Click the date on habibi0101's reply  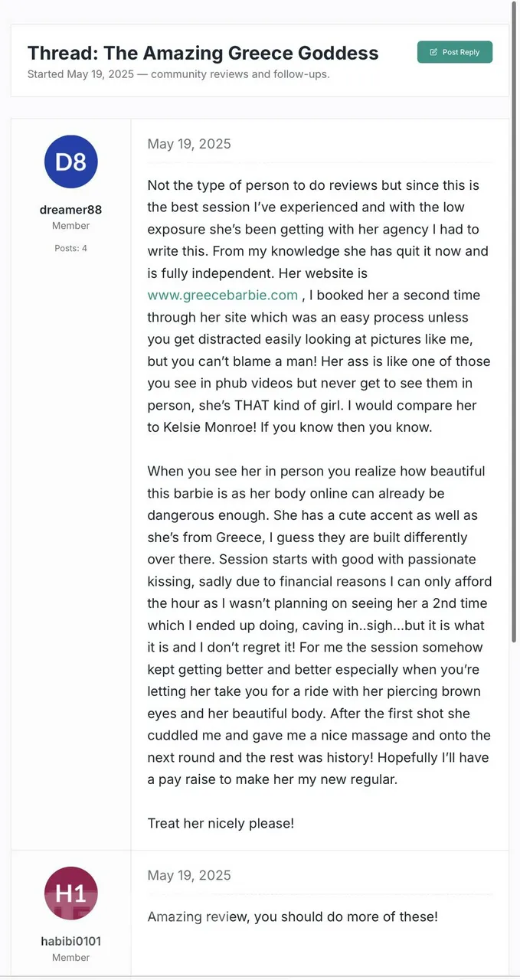(x=189, y=875)
